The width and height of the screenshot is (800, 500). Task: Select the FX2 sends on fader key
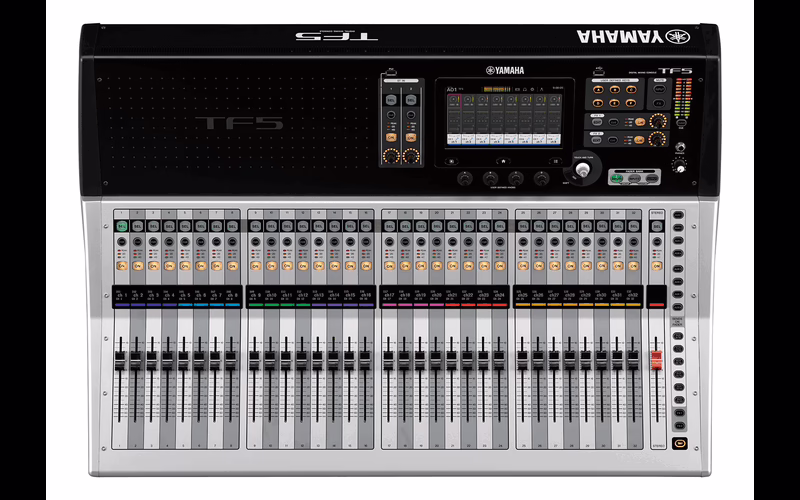[678, 425]
